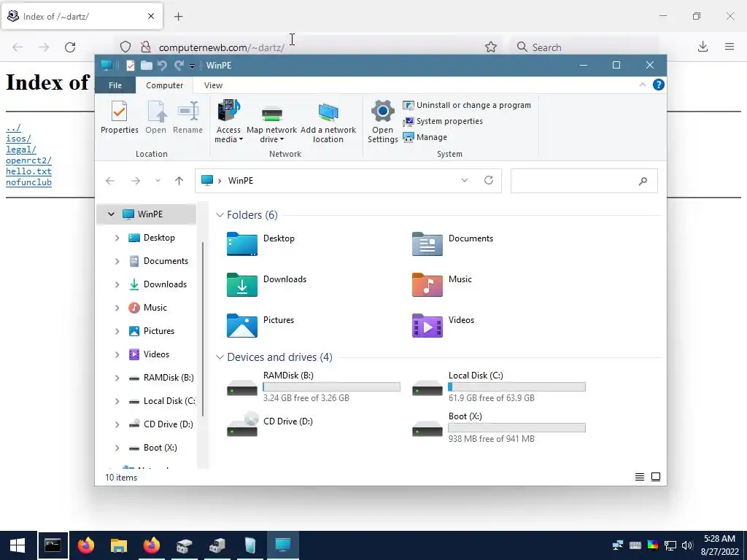The height and width of the screenshot is (560, 747).
Task: Click the WinPE address bar path
Action: pos(241,181)
